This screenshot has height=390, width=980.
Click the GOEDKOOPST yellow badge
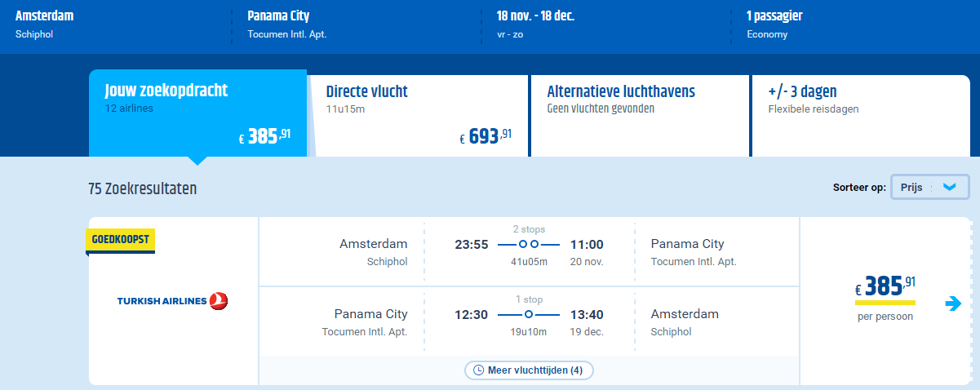120,239
